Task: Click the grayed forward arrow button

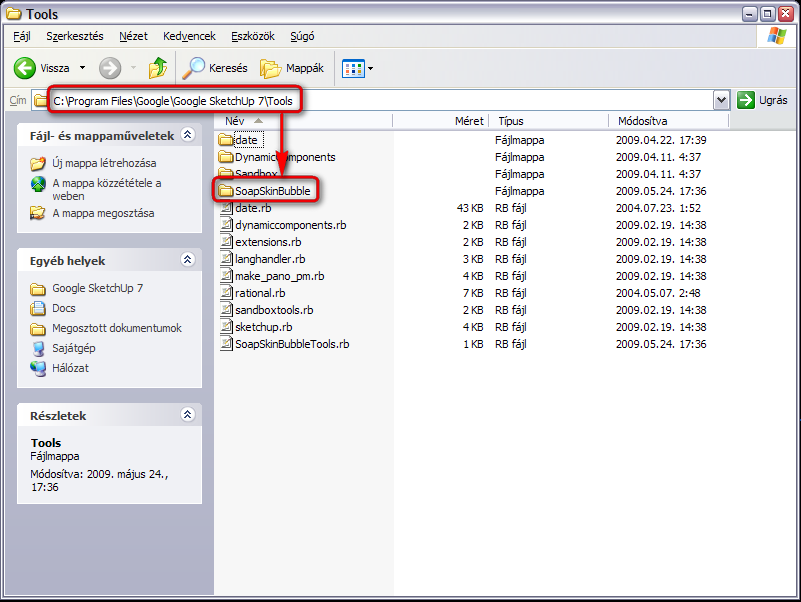Action: click(x=110, y=68)
